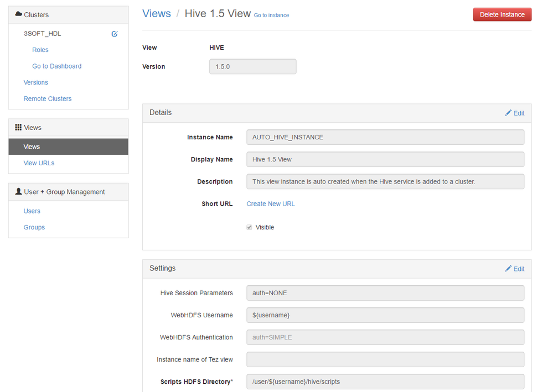This screenshot has height=392, width=553.
Task: Follow the Go to instance link
Action: 272,15
